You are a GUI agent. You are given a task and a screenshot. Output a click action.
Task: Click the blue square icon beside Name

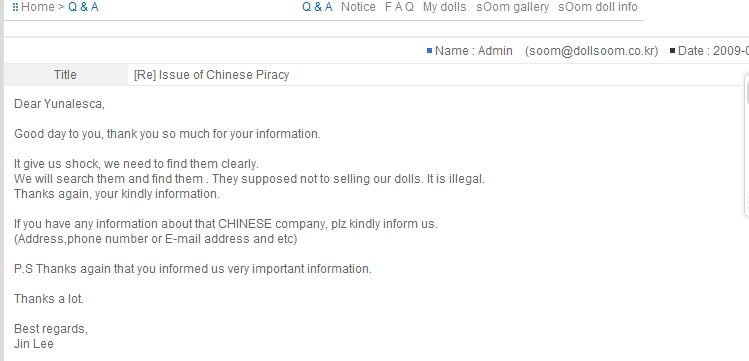tap(429, 51)
